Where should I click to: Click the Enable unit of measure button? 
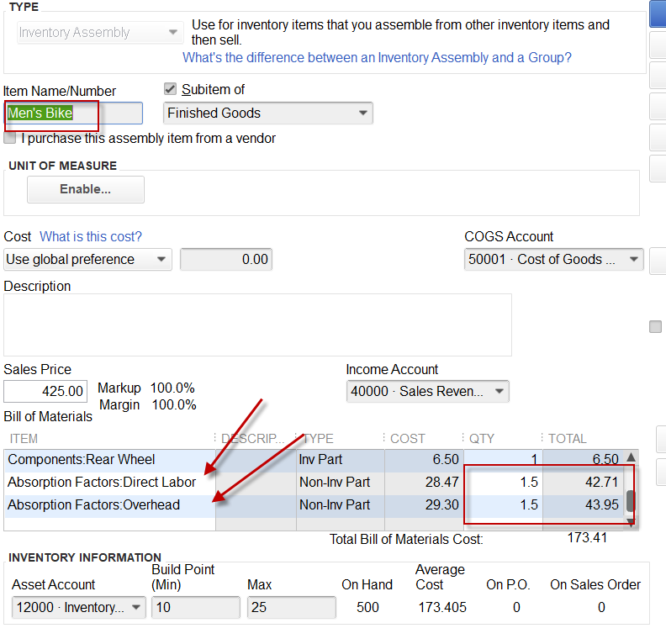(x=86, y=189)
